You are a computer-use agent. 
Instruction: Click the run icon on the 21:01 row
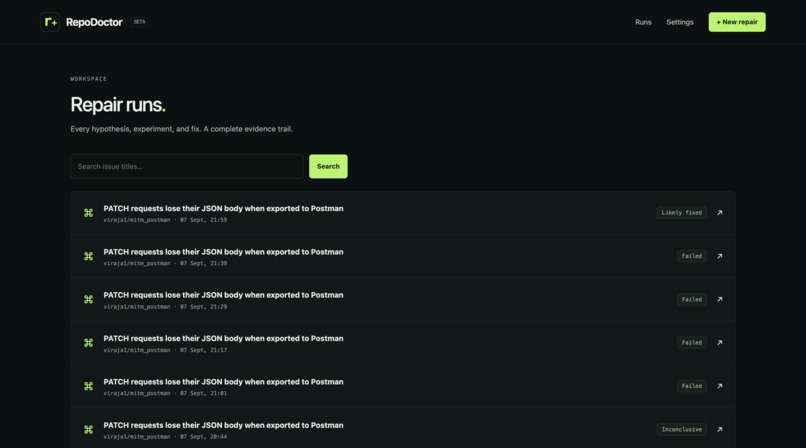click(x=88, y=386)
